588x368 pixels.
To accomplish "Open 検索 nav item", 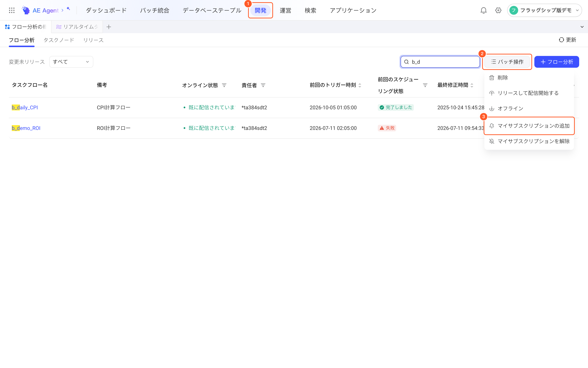I will coord(311,10).
